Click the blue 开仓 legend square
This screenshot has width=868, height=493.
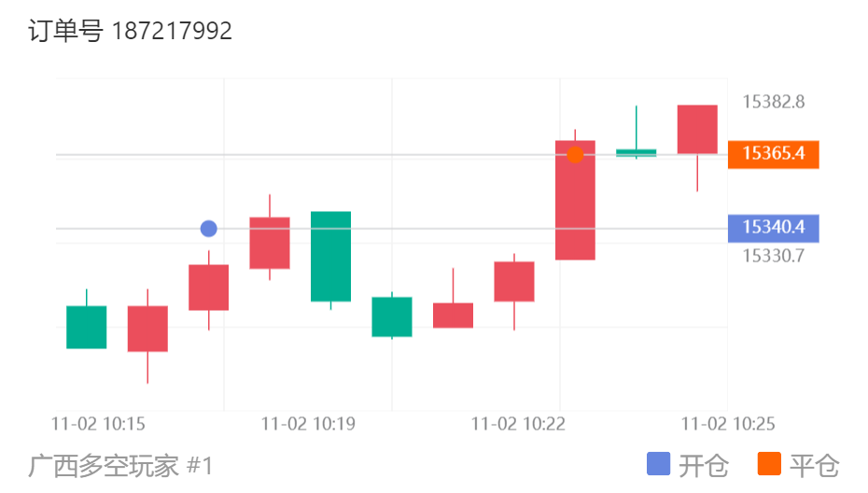pyautogui.click(x=658, y=464)
